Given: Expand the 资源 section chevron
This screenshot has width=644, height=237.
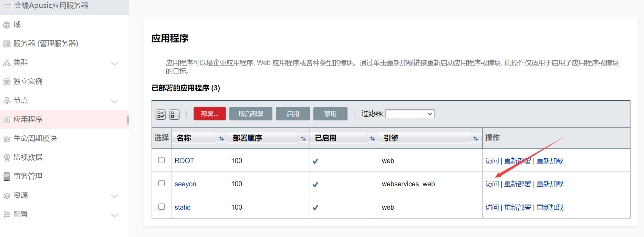Looking at the screenshot, I should tap(114, 196).
